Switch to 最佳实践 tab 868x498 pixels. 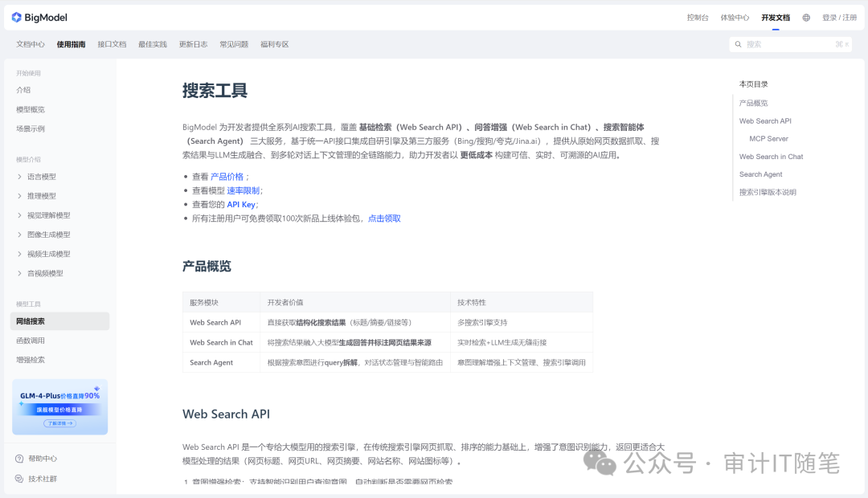152,44
